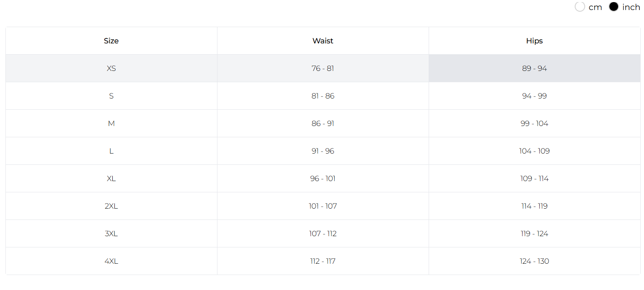This screenshot has height=290, width=644.
Task: Click the Waist column header
Action: [323, 41]
